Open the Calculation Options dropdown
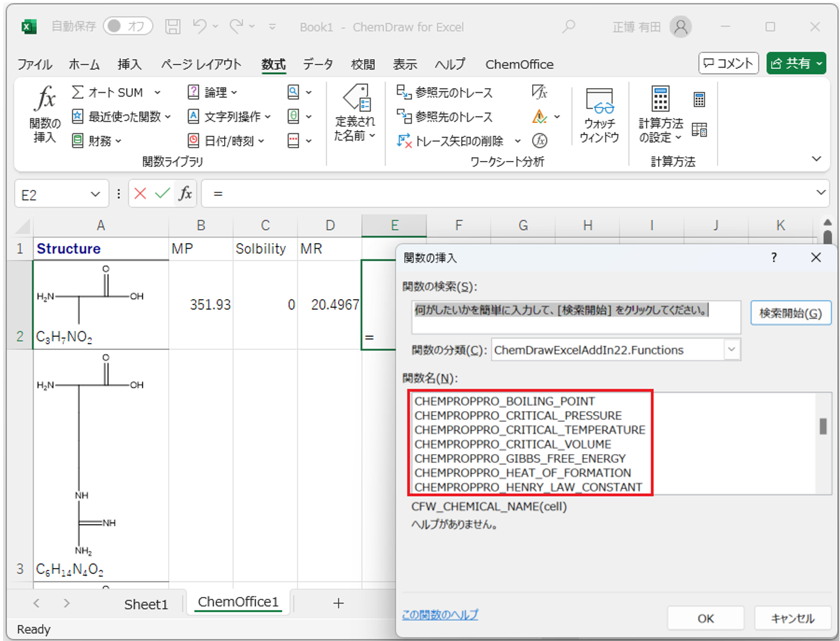The width and height of the screenshot is (840, 641). 660,115
